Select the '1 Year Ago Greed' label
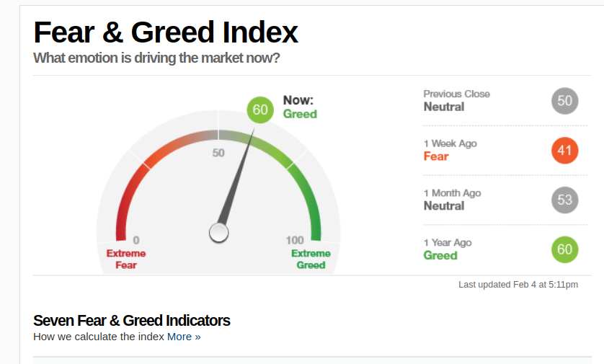 [448, 249]
